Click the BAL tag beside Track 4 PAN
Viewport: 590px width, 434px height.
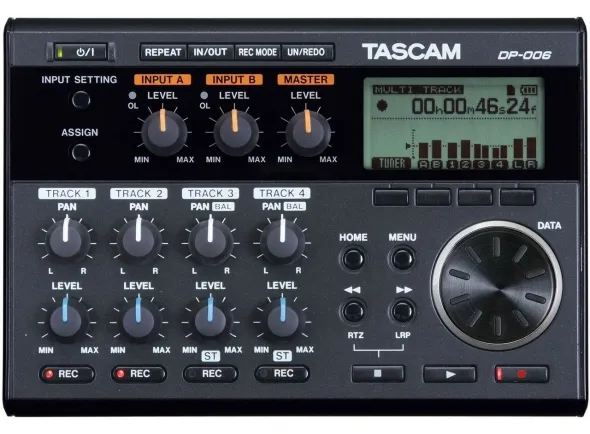[x=295, y=207]
